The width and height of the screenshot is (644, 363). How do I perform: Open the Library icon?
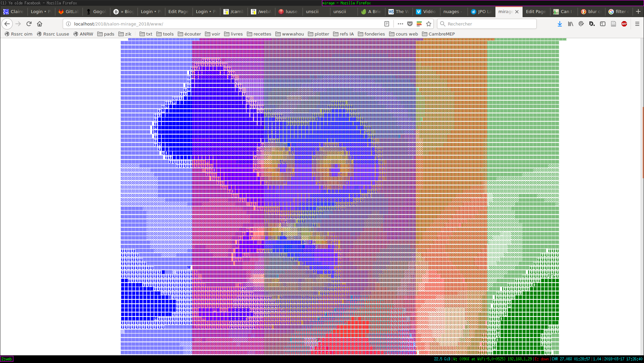(x=571, y=24)
